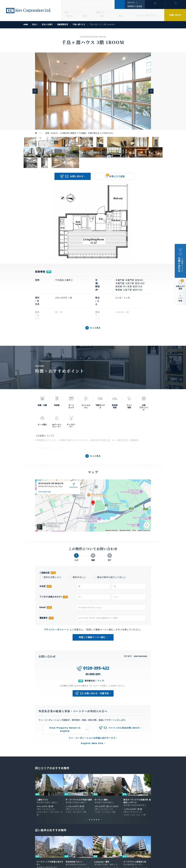Click the ディスポーザー icon
Image resolution: width=186 pixels, height=868 pixels.
(71, 418)
